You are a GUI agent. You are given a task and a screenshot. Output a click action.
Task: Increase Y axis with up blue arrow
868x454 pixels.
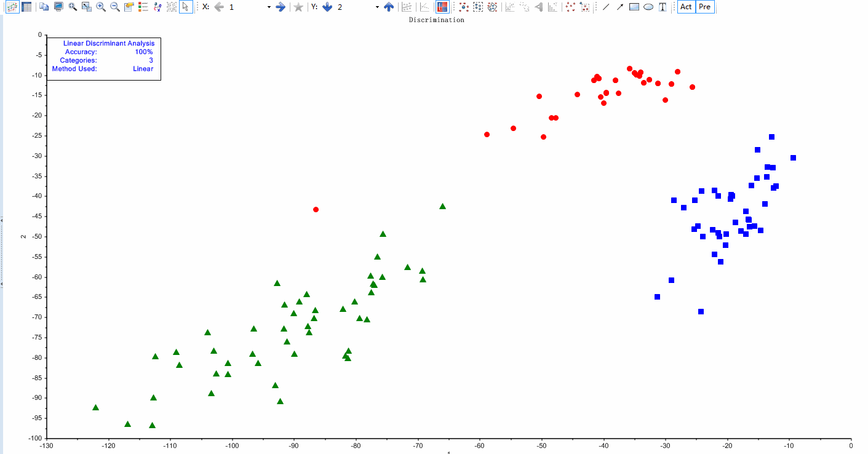point(389,7)
